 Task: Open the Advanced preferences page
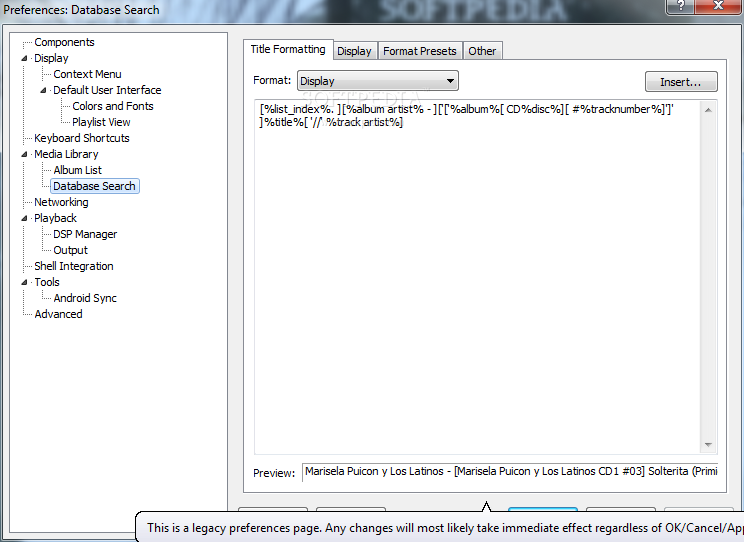pos(58,314)
